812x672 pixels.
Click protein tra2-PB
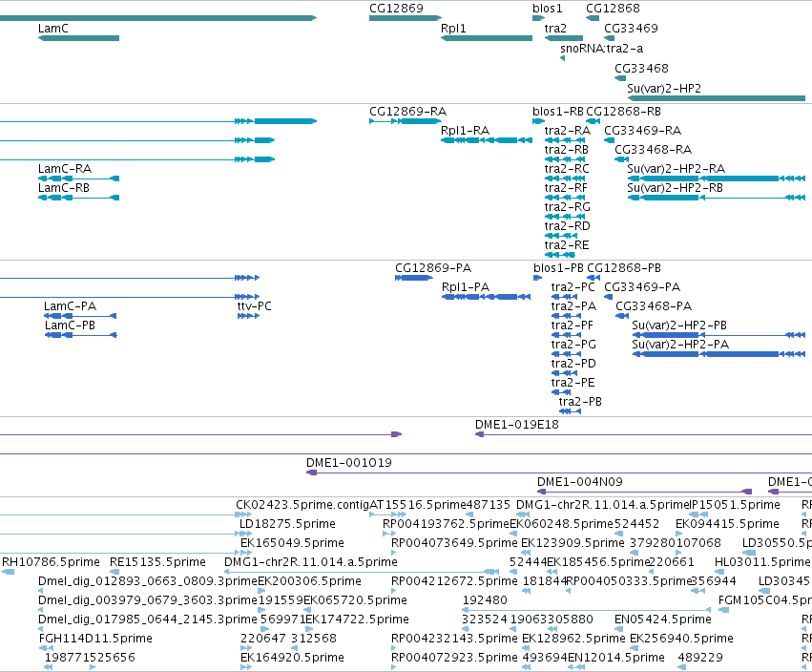click(x=571, y=411)
